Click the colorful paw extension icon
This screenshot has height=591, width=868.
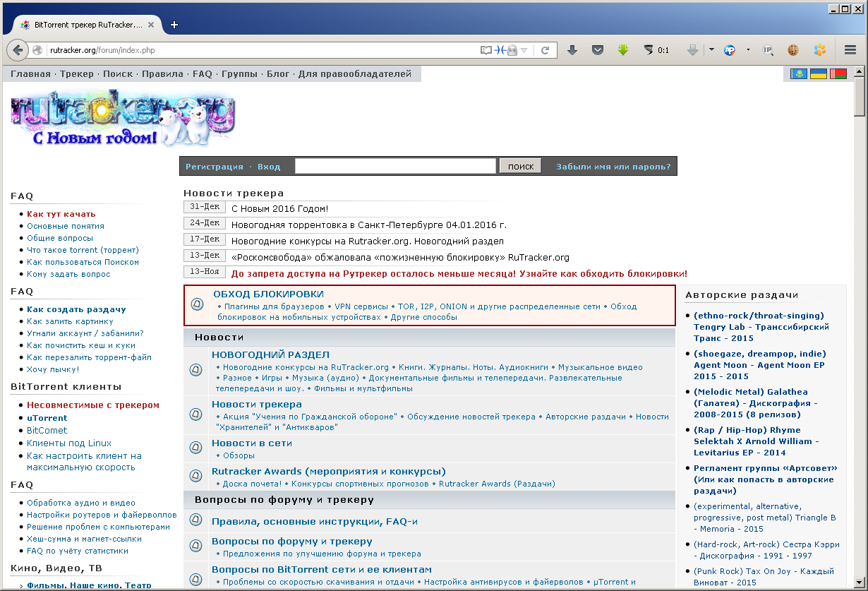point(819,50)
